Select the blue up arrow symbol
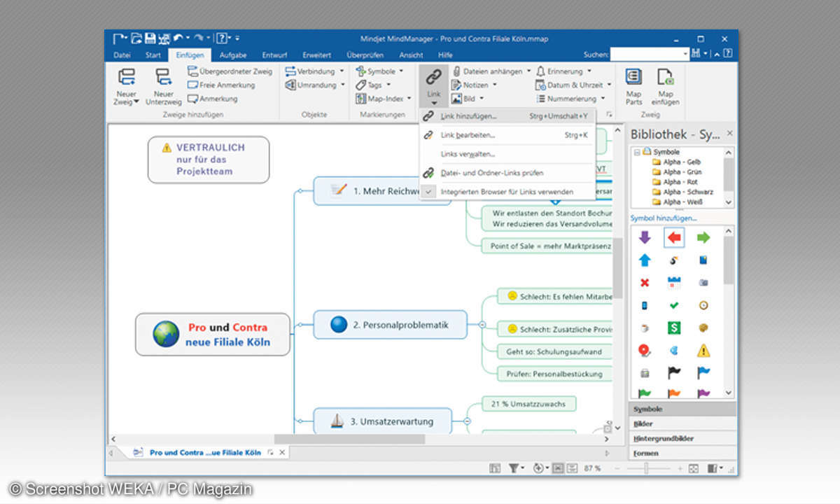This screenshot has width=840, height=504. click(645, 260)
